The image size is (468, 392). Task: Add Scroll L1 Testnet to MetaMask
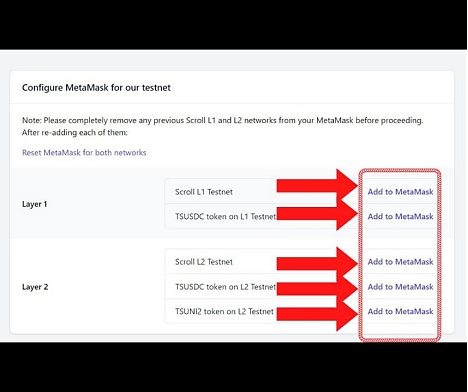pyautogui.click(x=400, y=192)
